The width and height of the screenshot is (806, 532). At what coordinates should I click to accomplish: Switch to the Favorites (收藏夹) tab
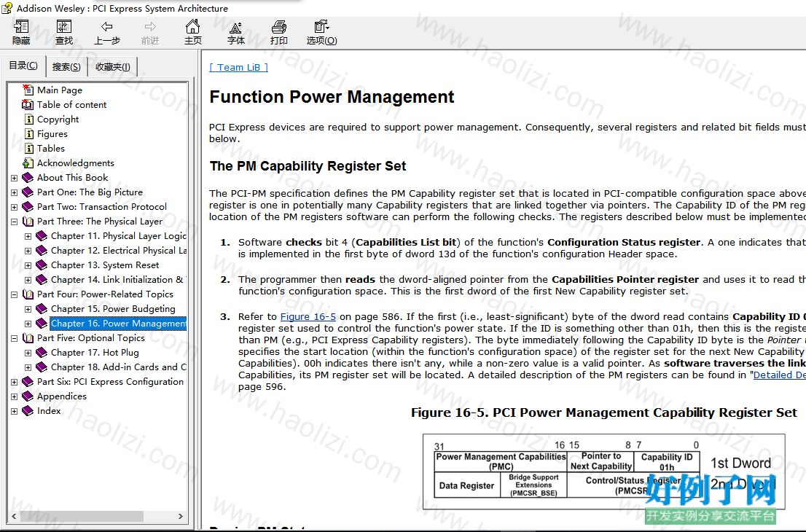click(x=112, y=67)
